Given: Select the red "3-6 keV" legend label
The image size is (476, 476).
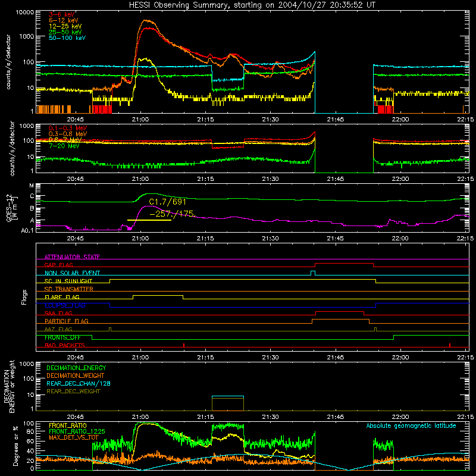Looking at the screenshot, I should coord(62,14).
